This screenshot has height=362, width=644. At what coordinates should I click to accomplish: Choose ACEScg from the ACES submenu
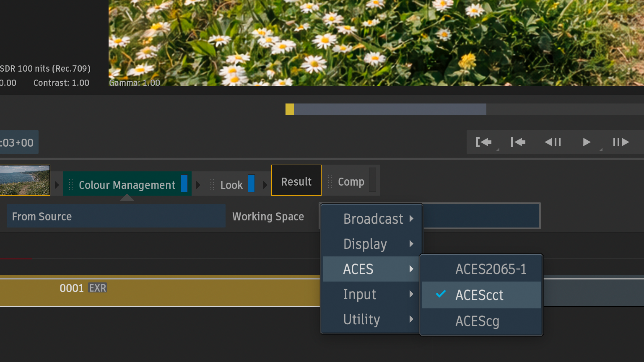pyautogui.click(x=478, y=321)
